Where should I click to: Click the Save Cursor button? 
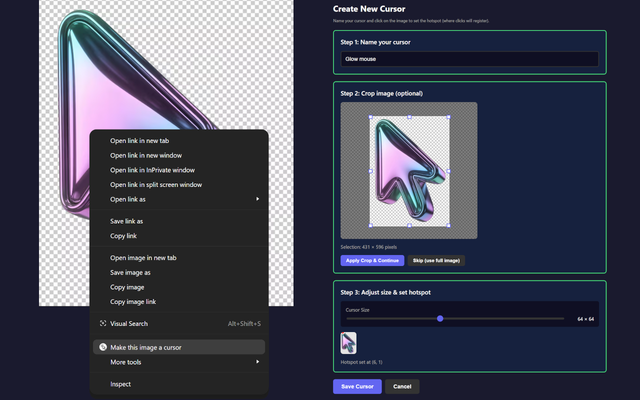357,387
